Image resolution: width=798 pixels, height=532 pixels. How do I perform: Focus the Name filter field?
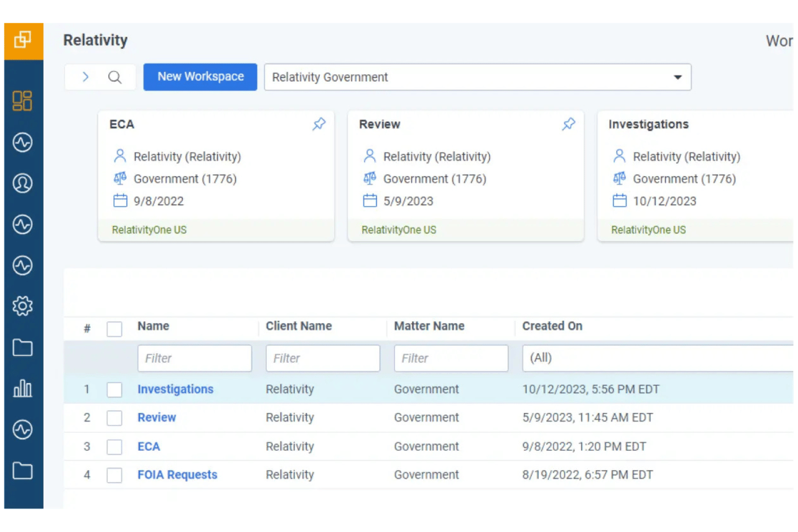click(195, 358)
